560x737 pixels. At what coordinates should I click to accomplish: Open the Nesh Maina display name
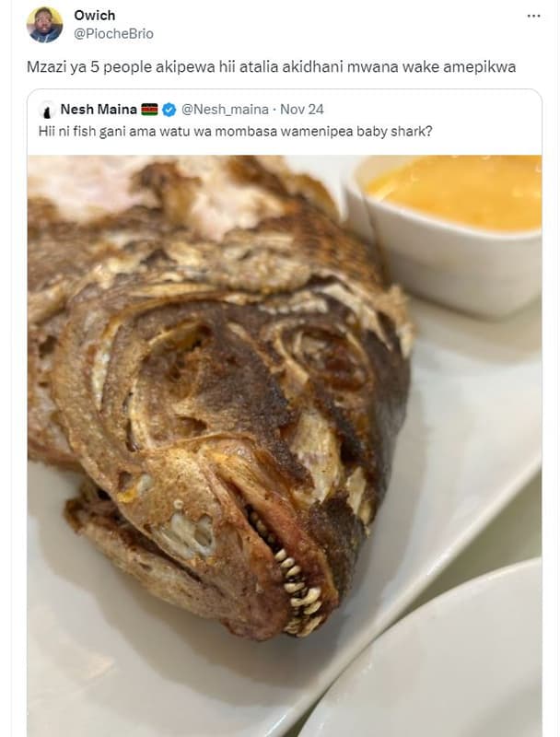(99, 110)
